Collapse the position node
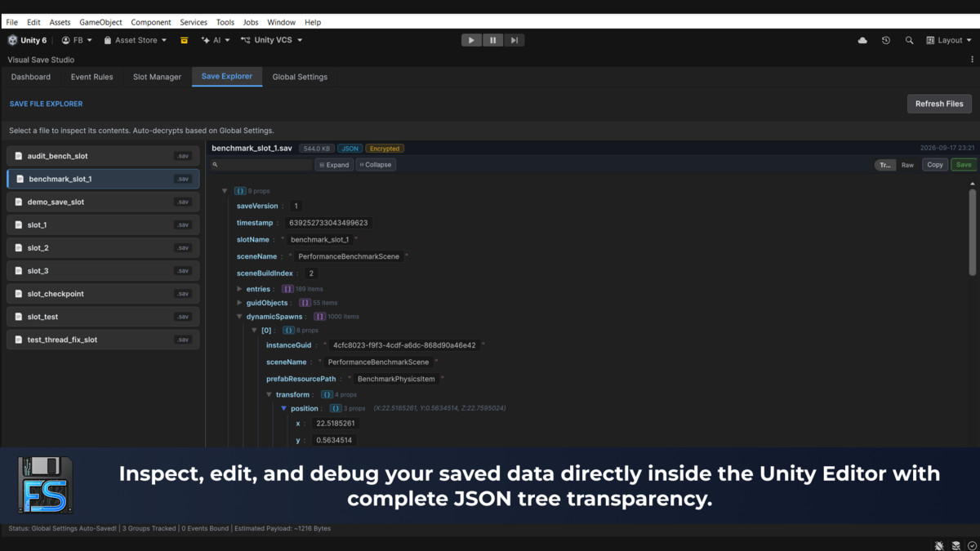Image resolution: width=980 pixels, height=551 pixels. pyautogui.click(x=283, y=408)
